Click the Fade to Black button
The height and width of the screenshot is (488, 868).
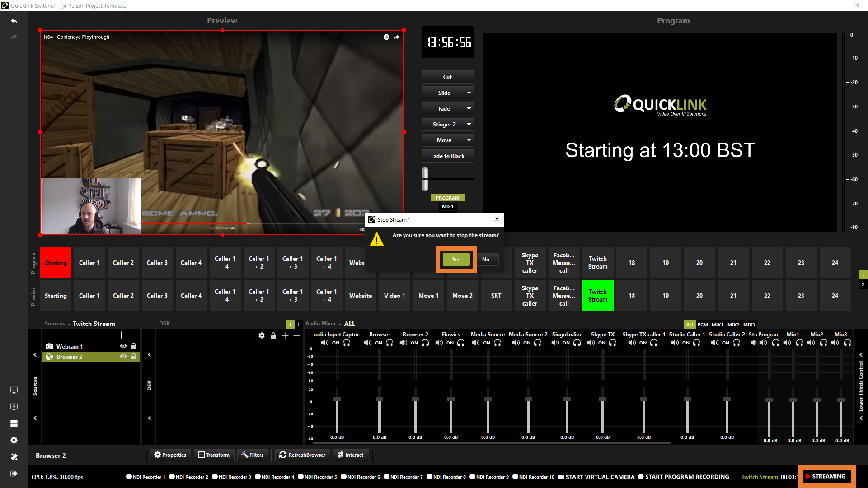pos(447,156)
